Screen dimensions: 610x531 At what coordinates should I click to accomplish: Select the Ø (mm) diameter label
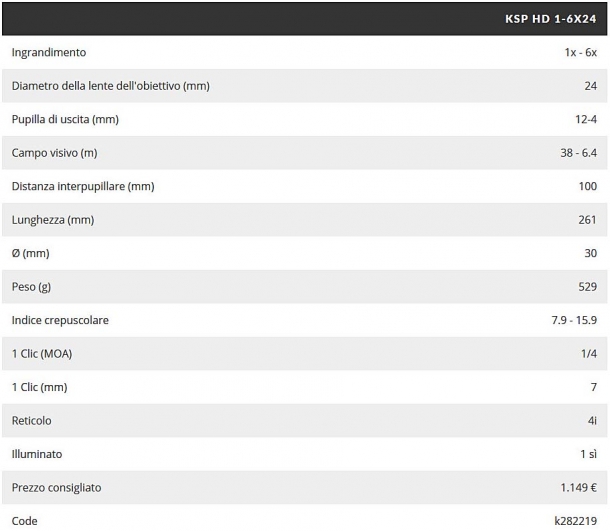(30, 253)
